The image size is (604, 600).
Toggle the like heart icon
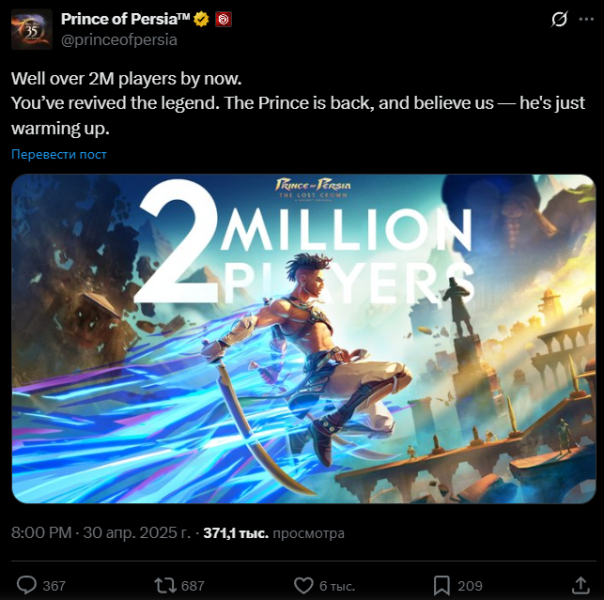coord(303,585)
